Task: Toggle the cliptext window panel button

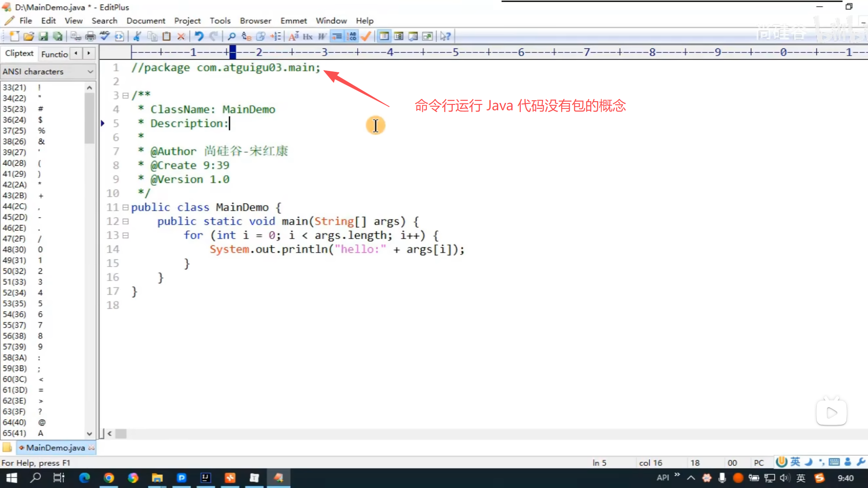Action: [x=384, y=36]
